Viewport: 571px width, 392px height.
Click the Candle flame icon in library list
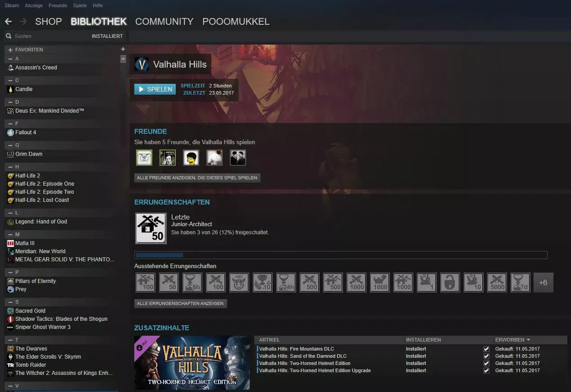(x=11, y=89)
